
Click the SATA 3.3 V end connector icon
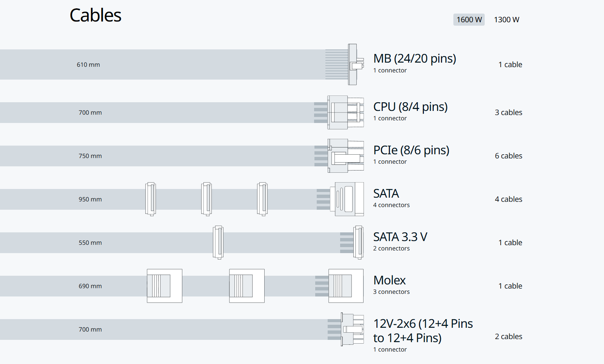coord(358,243)
